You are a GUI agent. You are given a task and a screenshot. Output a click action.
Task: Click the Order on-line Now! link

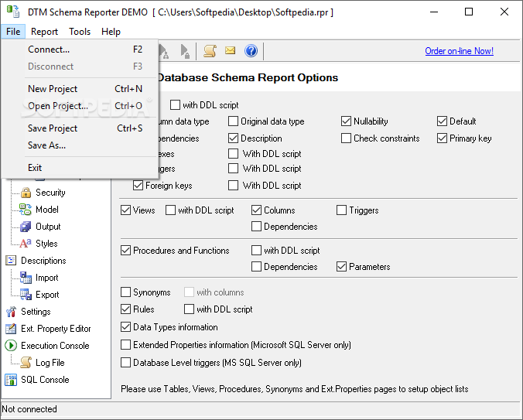point(460,51)
